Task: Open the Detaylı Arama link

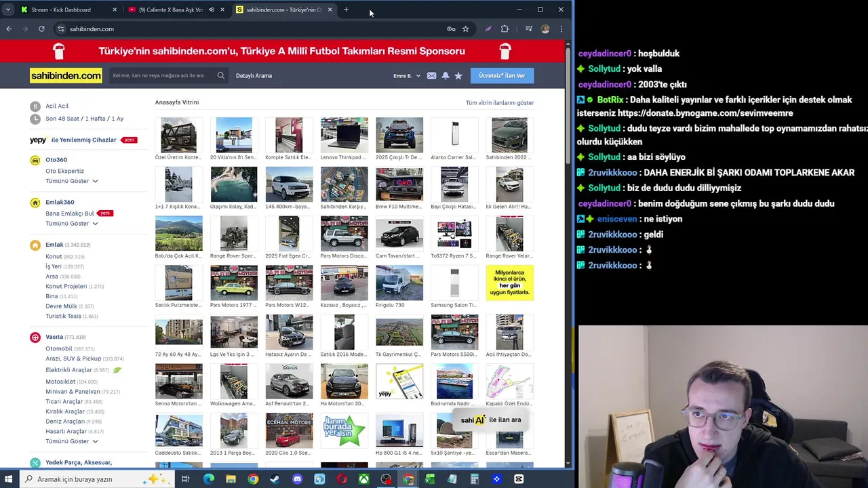Action: (x=254, y=76)
